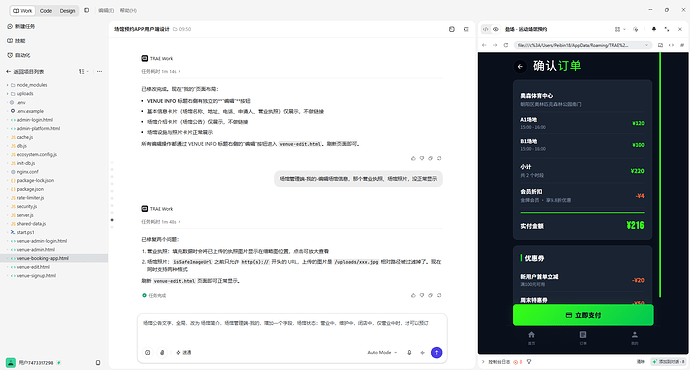The width and height of the screenshot is (690, 370).
Task: Switch to the Work mode tab
Action: [x=22, y=11]
